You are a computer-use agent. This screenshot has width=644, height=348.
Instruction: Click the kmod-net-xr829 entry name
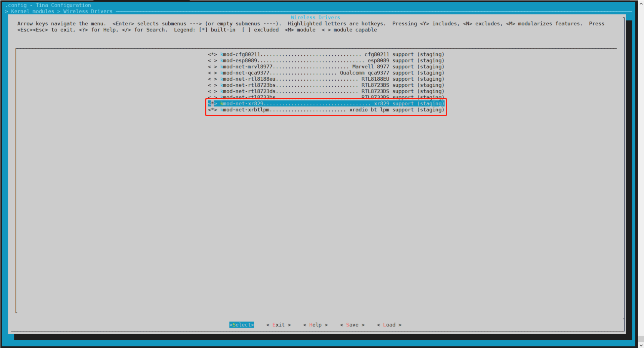click(x=242, y=104)
